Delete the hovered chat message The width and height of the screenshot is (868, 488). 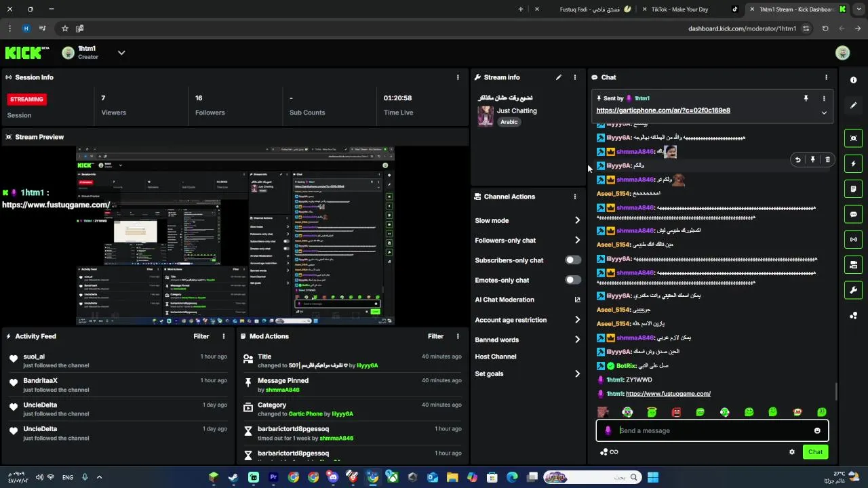point(827,160)
